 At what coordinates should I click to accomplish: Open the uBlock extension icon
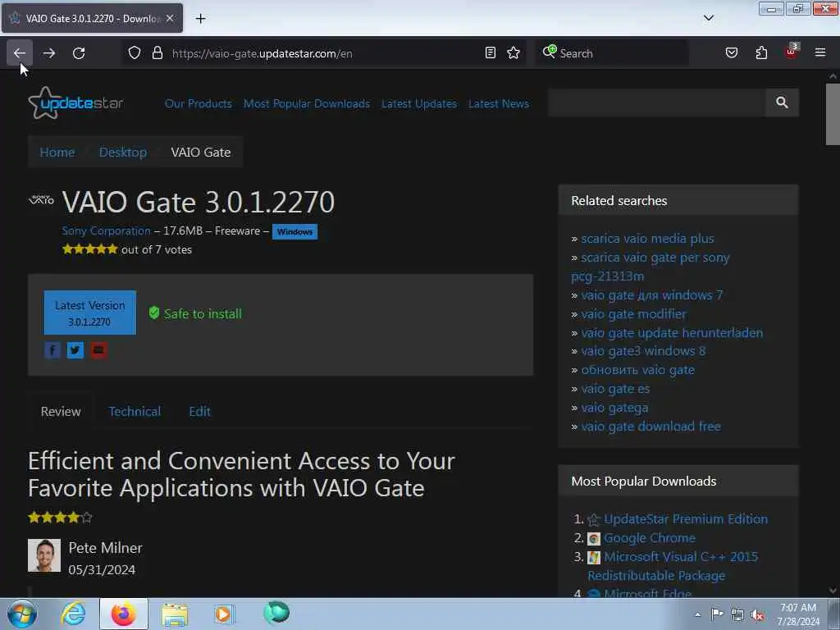792,52
